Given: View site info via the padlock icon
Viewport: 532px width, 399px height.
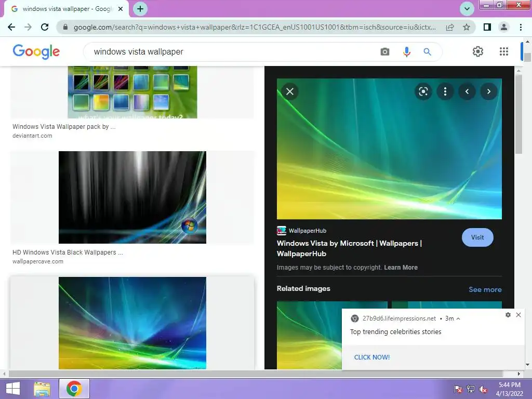Looking at the screenshot, I should pos(66,27).
